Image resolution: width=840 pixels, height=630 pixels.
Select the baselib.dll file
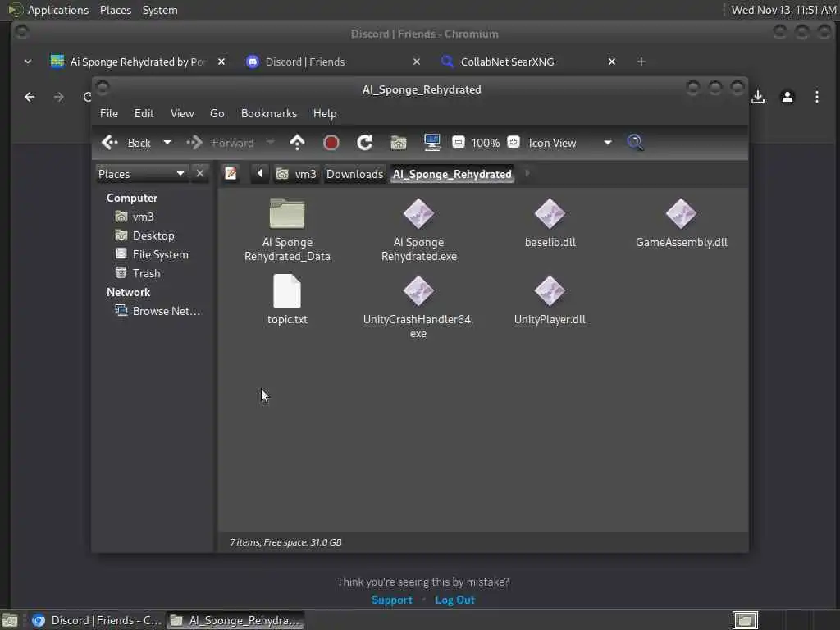(x=550, y=223)
